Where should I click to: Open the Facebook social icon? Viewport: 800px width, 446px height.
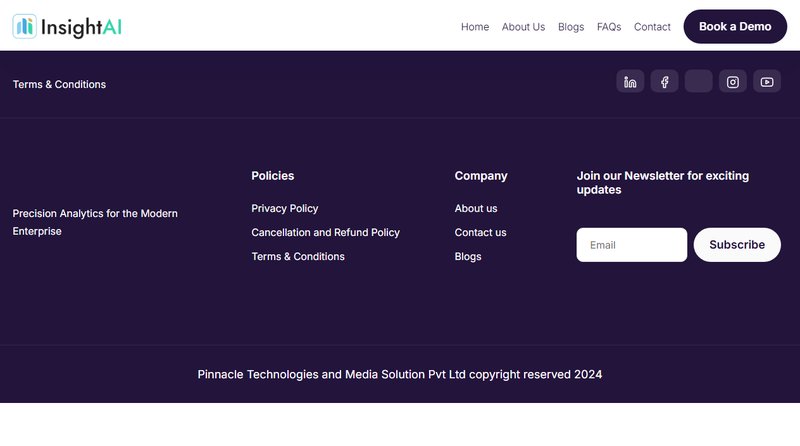pyautogui.click(x=664, y=82)
